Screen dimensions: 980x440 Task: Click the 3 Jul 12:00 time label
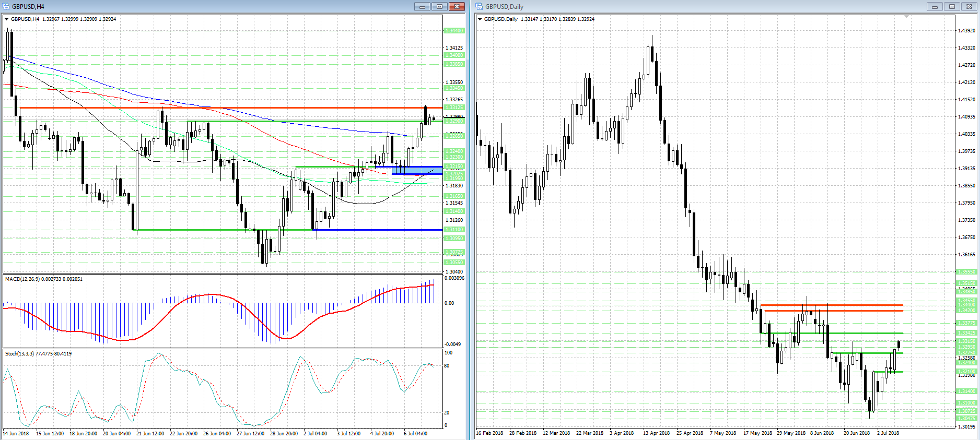pos(348,434)
